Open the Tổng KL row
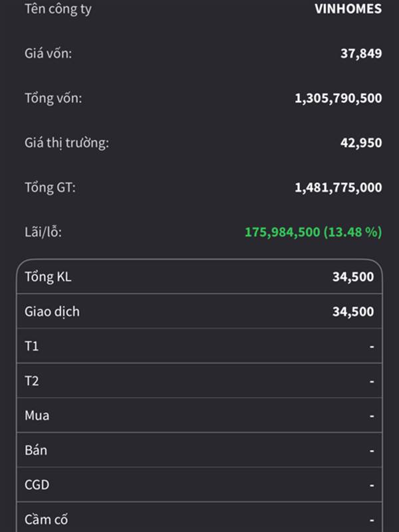The image size is (399, 532). (199, 277)
